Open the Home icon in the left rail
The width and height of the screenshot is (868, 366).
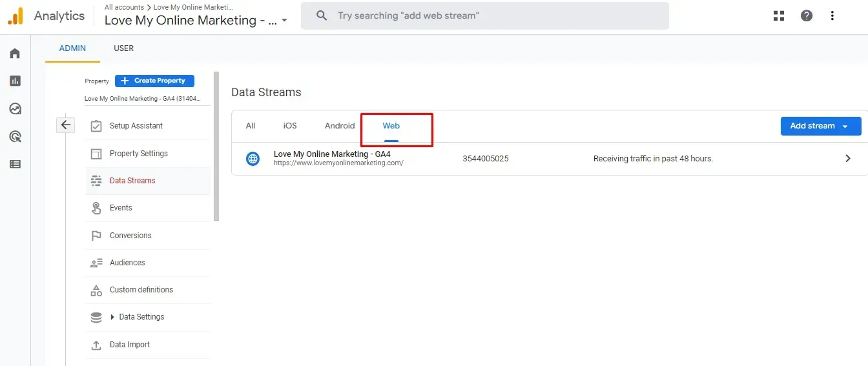15,53
